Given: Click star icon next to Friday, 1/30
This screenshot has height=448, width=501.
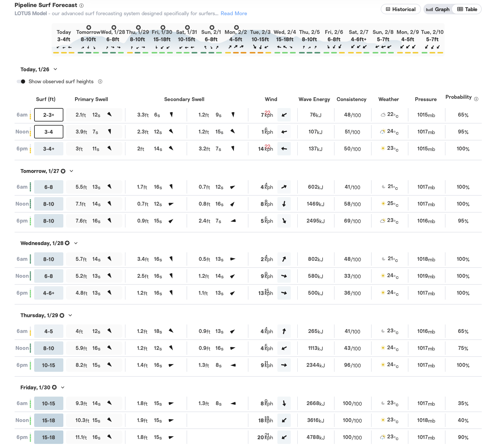Looking at the screenshot, I should (54, 388).
